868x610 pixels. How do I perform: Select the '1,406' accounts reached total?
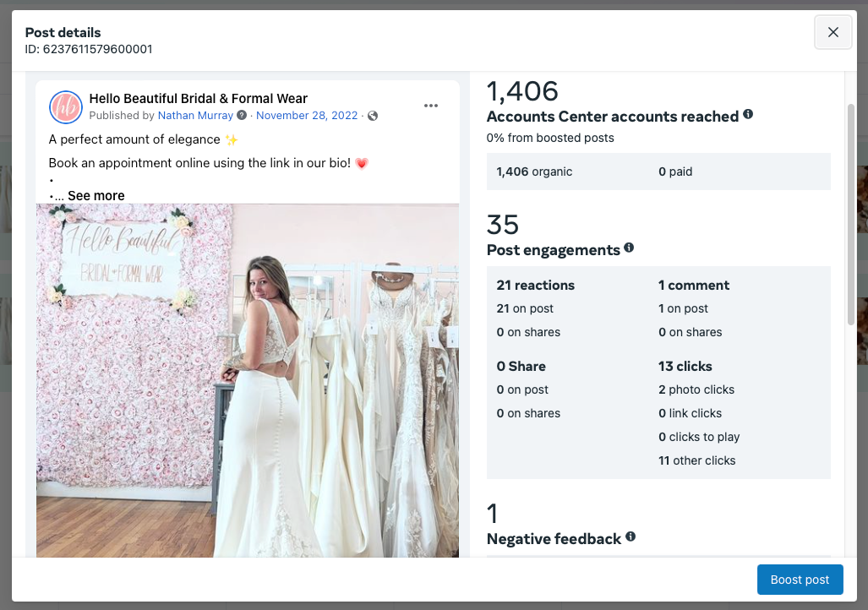click(x=522, y=91)
